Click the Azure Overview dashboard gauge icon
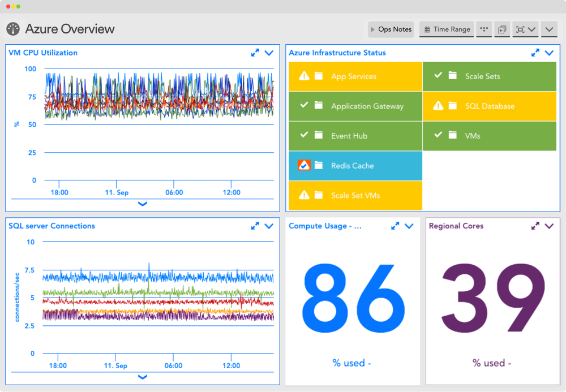 point(13,29)
